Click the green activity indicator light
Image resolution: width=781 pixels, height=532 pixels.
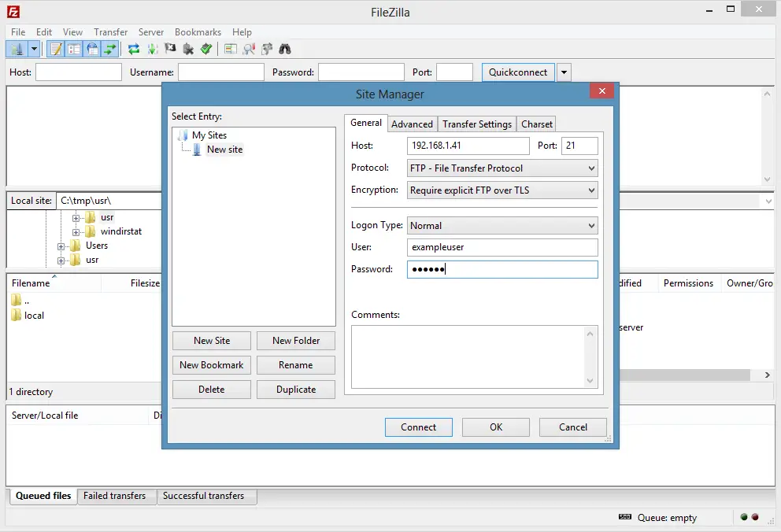744,517
